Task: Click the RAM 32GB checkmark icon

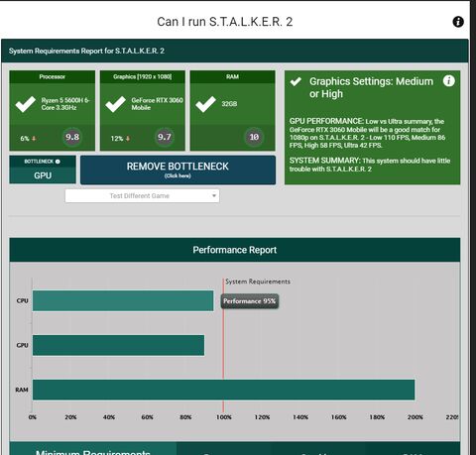Action: [205, 104]
